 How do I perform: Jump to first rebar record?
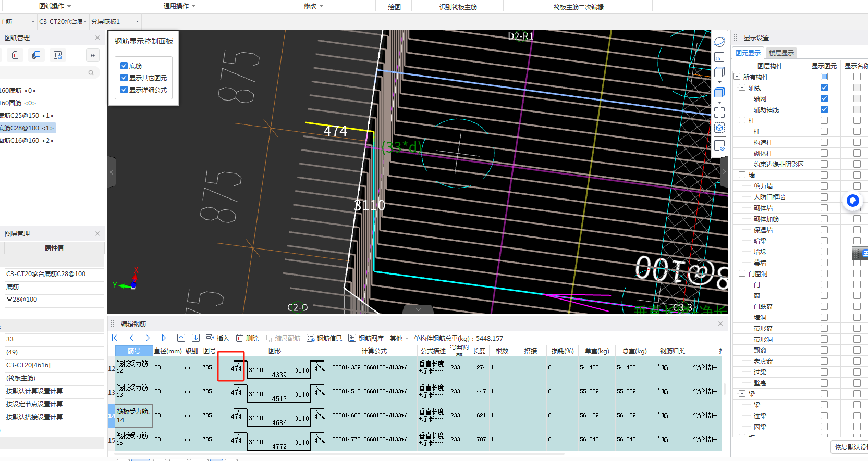pos(115,338)
